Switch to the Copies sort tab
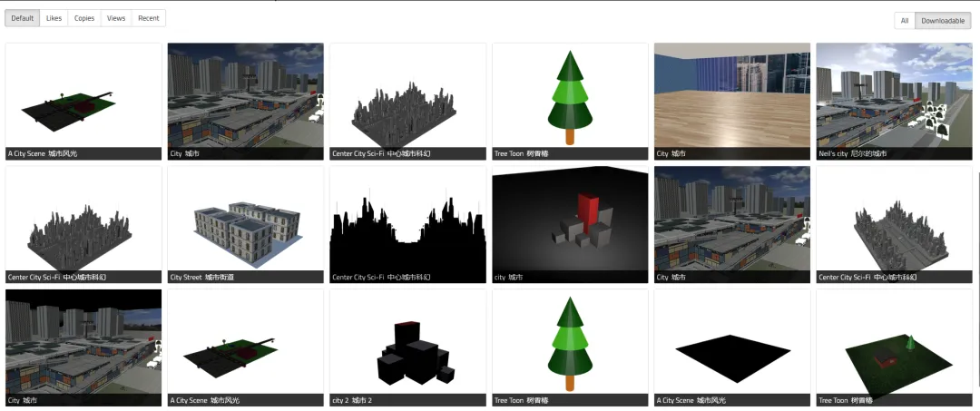Viewport: 980px width, 411px height. [84, 18]
